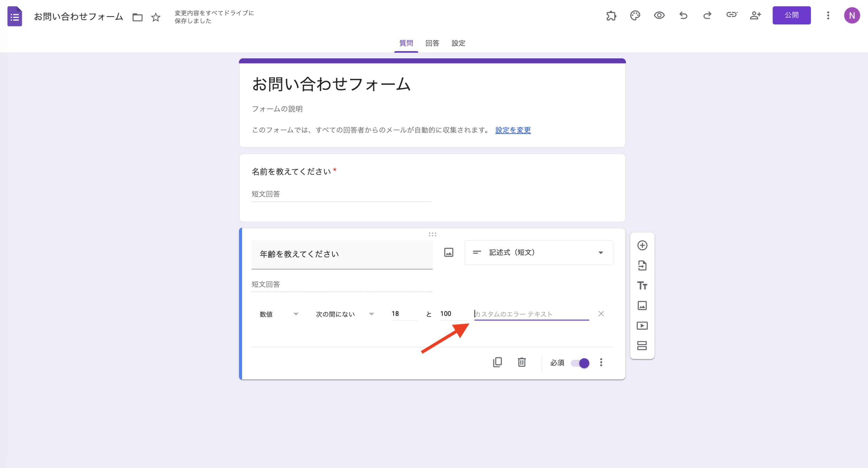This screenshot has height=468, width=868.
Task: Add a title and description block
Action: [x=642, y=286]
